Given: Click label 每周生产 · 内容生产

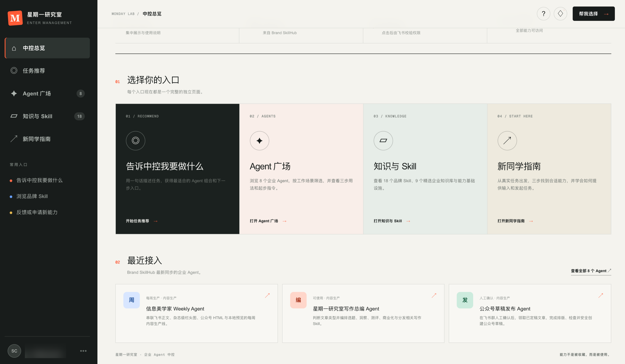Looking at the screenshot, I should click(161, 298).
